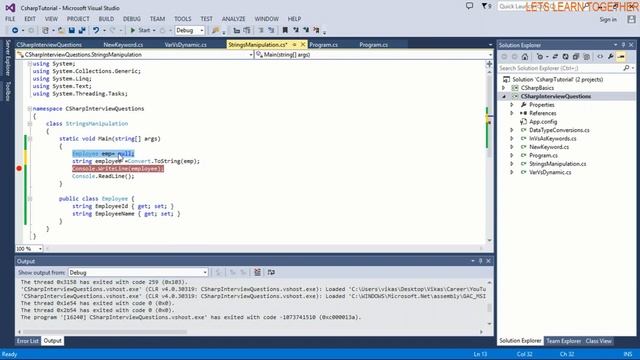Image resolution: width=640 pixels, height=360 pixels.
Task: Click the Sign in link
Action: (608, 20)
